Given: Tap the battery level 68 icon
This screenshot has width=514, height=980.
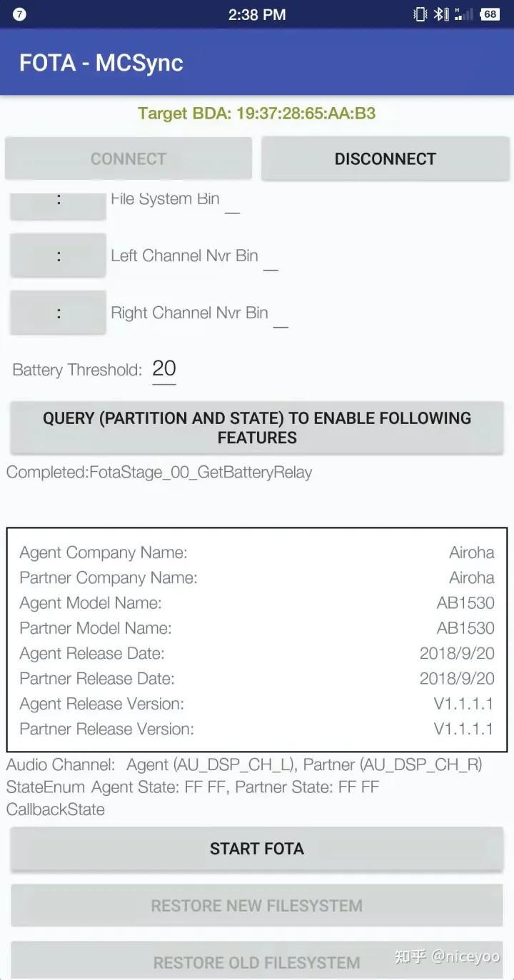Looking at the screenshot, I should pyautogui.click(x=490, y=14).
